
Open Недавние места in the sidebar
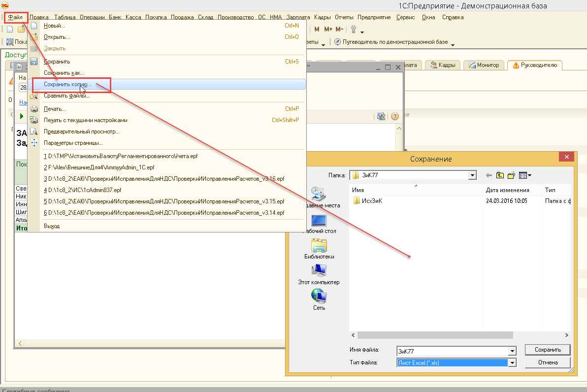coord(319,197)
